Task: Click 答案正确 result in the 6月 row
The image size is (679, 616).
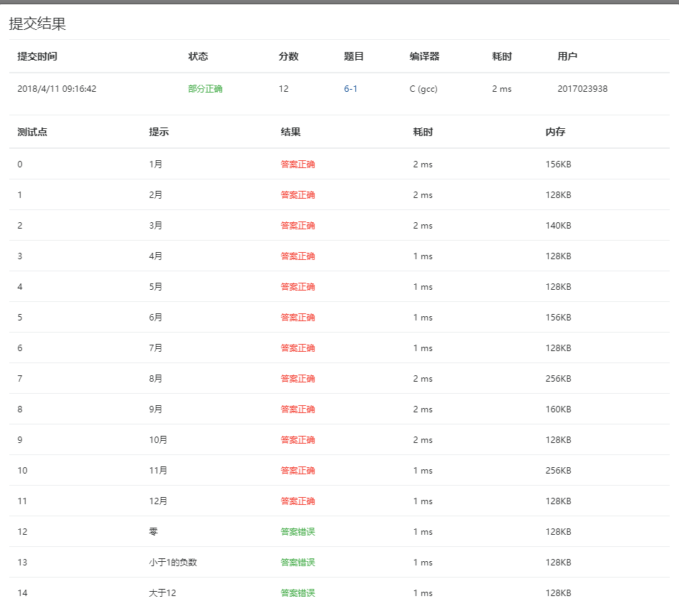Action: click(298, 318)
